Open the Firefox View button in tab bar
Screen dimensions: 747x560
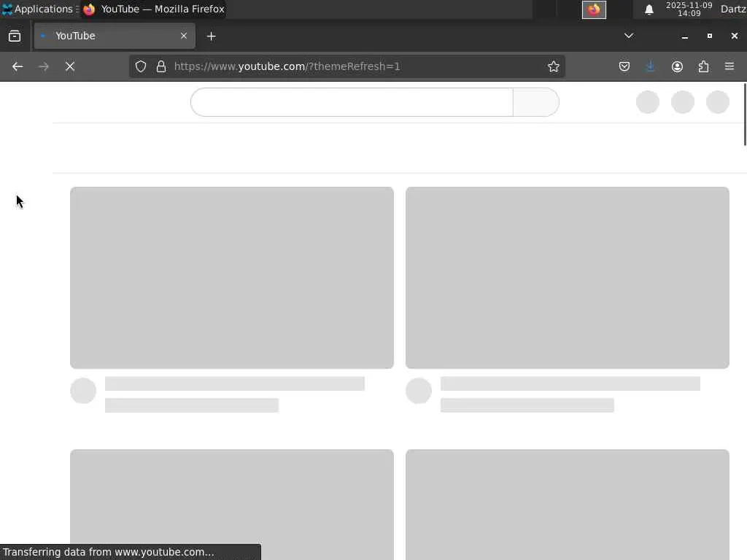click(15, 36)
